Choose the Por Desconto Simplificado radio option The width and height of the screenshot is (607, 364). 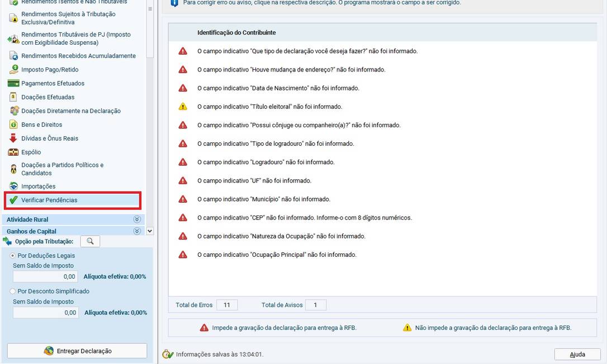click(13, 291)
